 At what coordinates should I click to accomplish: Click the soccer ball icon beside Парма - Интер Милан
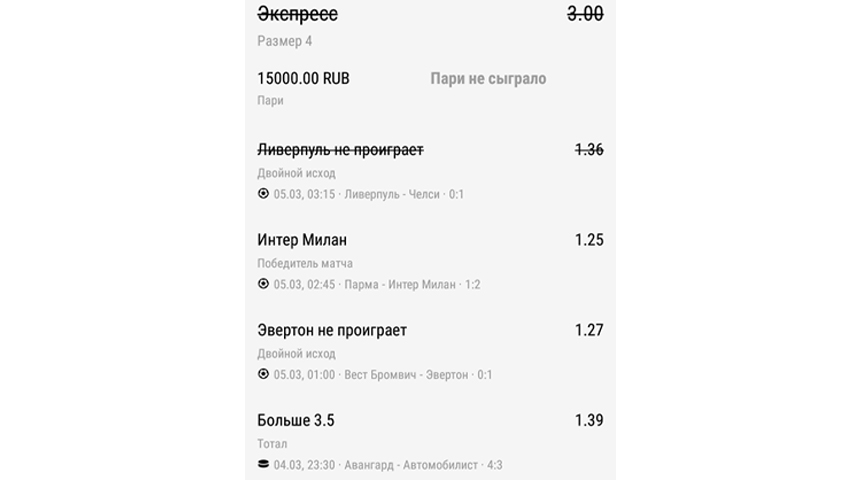tap(263, 284)
